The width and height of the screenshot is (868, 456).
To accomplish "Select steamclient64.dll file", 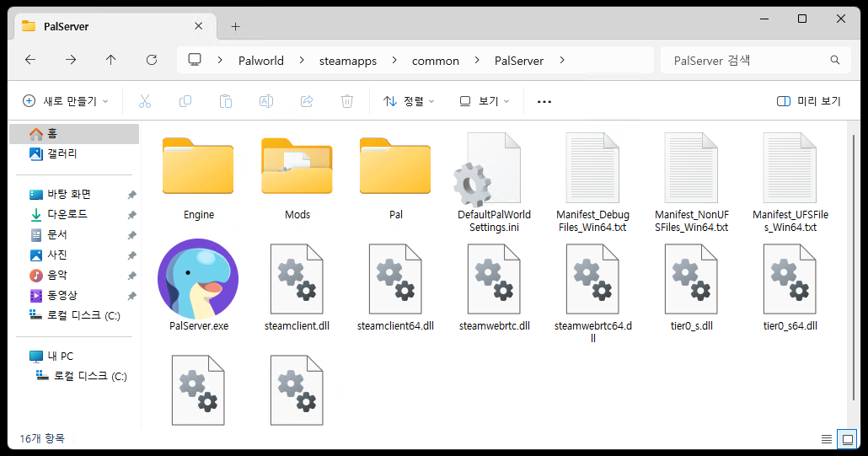I will 395,287.
